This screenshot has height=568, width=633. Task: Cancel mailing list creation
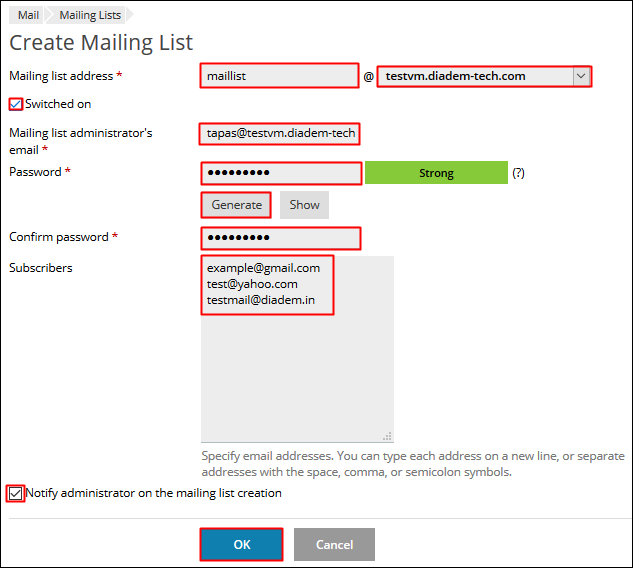[x=334, y=545]
